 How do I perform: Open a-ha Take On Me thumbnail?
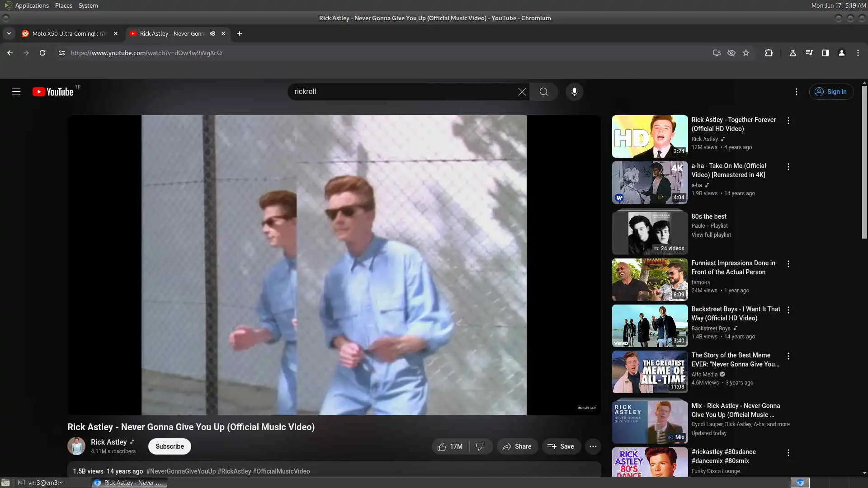tap(649, 183)
